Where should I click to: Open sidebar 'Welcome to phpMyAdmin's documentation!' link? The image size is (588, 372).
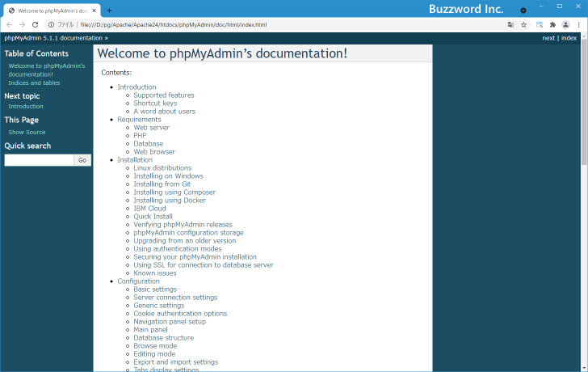[47, 70]
